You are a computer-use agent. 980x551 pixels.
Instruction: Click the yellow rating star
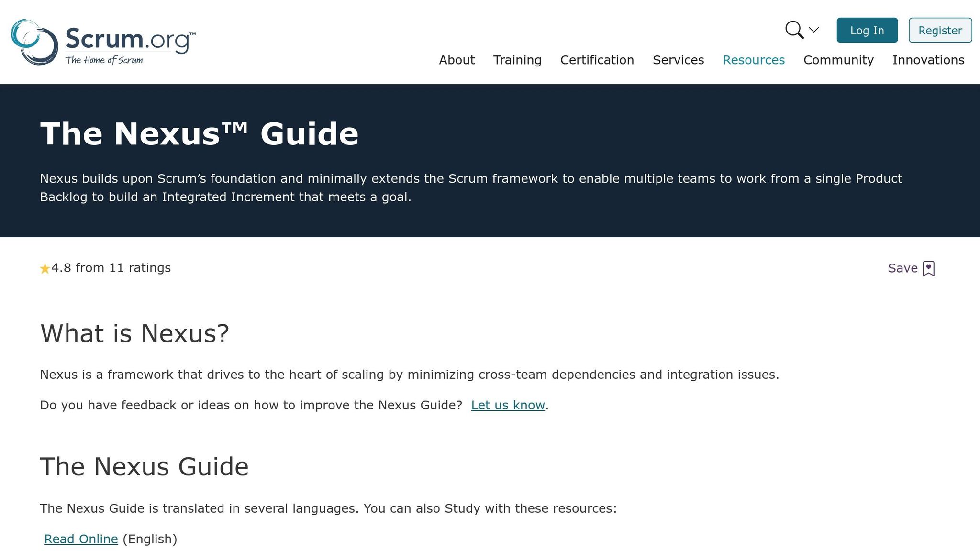point(45,269)
